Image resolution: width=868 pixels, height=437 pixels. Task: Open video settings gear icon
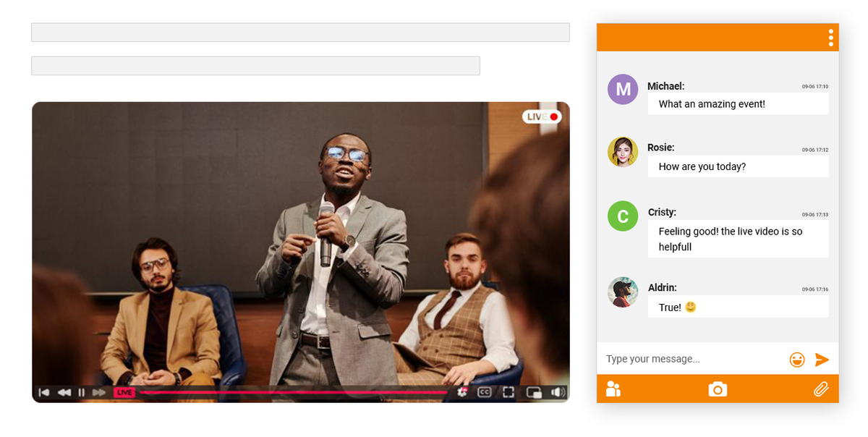pos(462,392)
